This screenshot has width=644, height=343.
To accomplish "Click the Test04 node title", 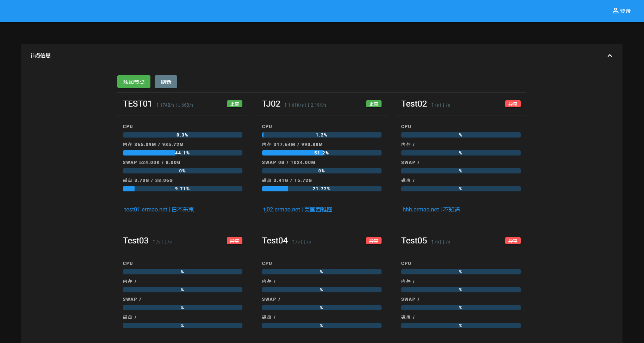I will point(275,241).
